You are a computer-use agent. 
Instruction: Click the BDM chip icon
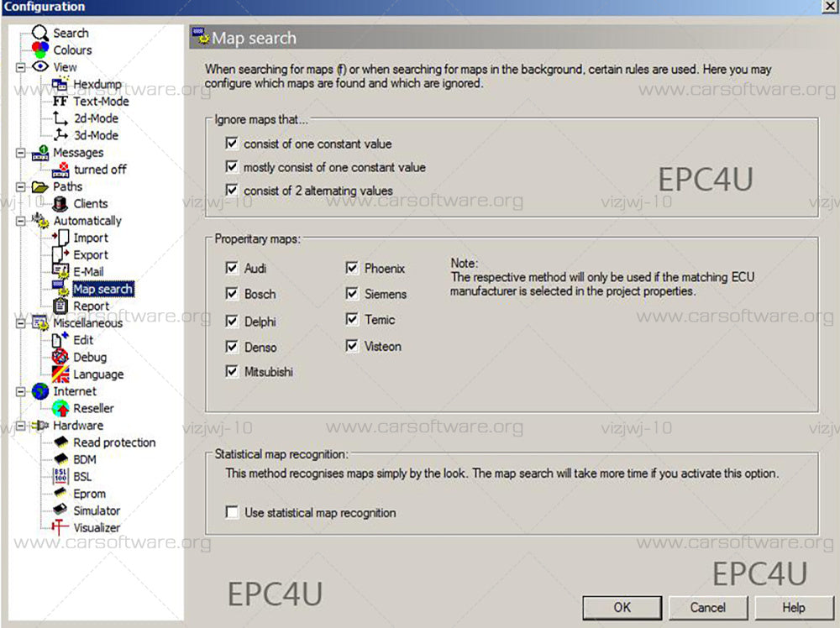point(61,459)
